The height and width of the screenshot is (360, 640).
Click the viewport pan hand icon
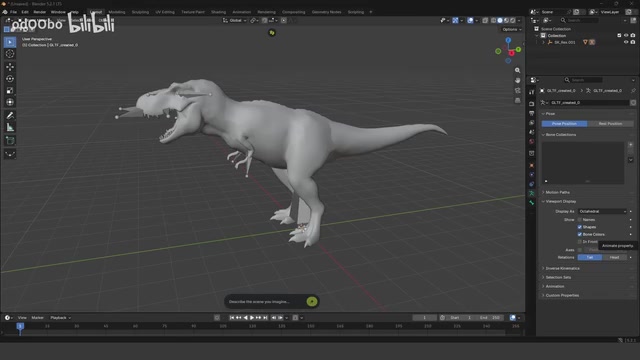518,80
